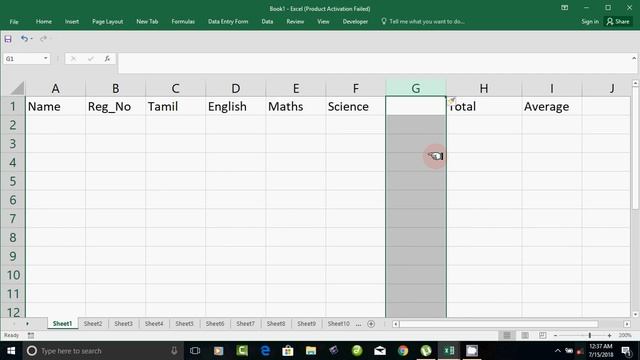Click the Sign in link

[590, 22]
